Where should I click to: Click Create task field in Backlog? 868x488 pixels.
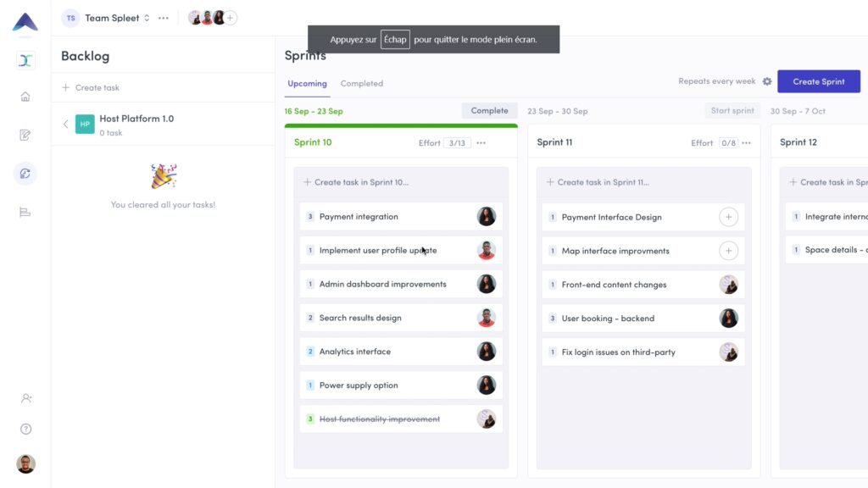97,88
